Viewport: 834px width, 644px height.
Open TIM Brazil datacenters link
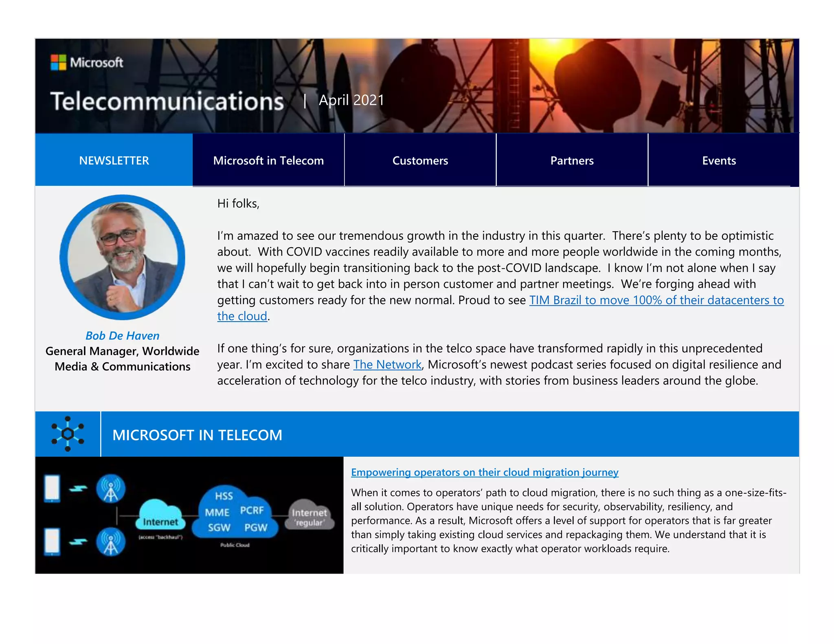[x=656, y=300]
